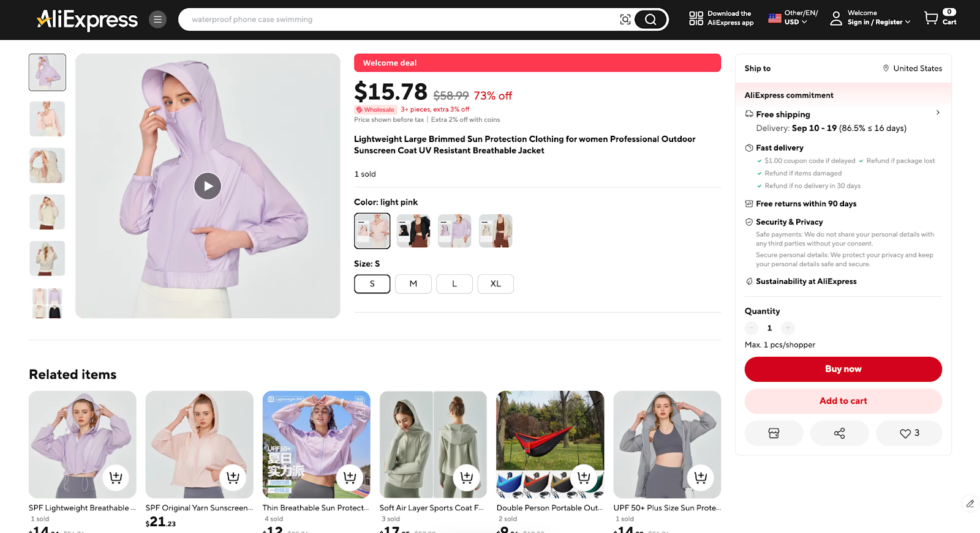980x533 pixels.
Task: Add SPF Original Yarn Sunscreen item to cart
Action: click(233, 477)
